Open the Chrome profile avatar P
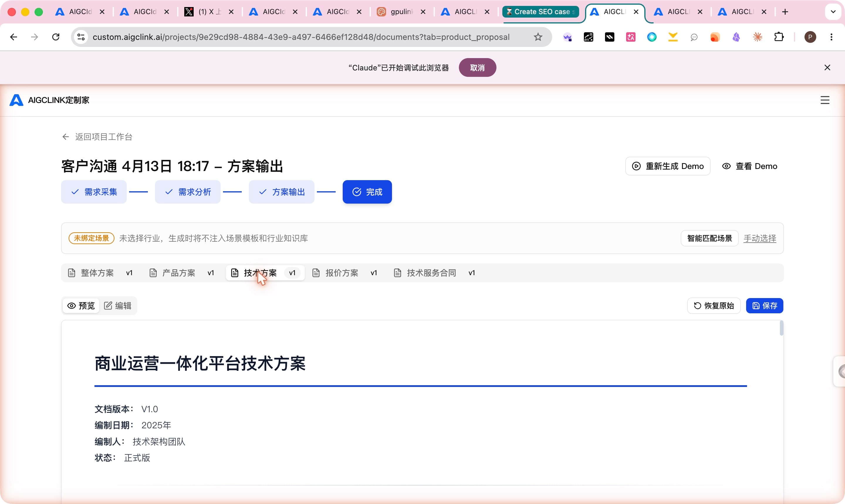845x504 pixels. 810,37
